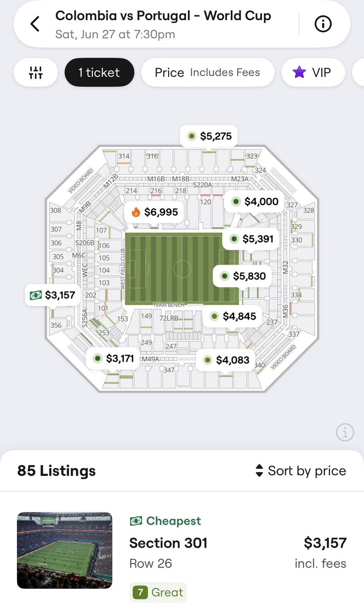The height and width of the screenshot is (606, 364).
Task: Select the $3,171 price marker
Action: [114, 359]
